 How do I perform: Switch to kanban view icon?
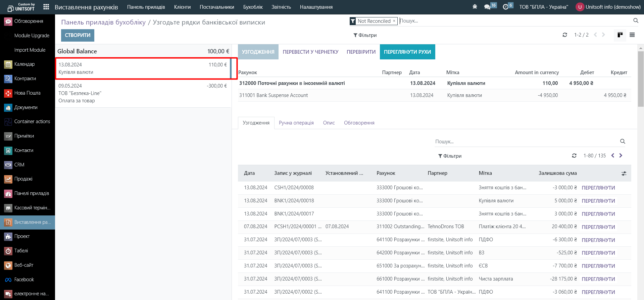coord(620,35)
